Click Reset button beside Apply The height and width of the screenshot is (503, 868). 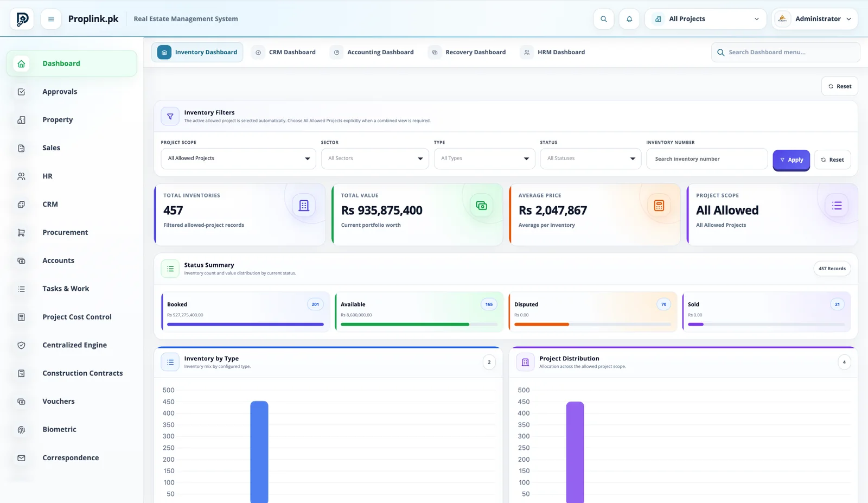click(832, 160)
